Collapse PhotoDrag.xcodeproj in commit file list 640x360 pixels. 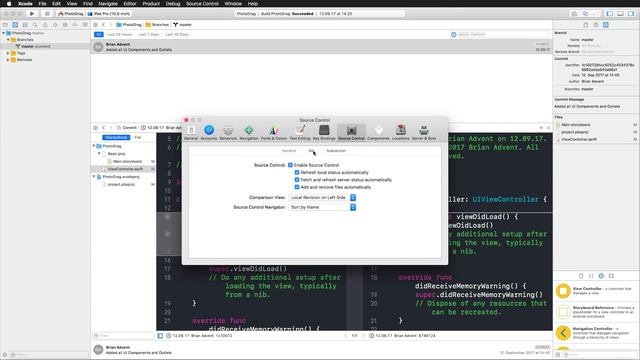tap(94, 177)
